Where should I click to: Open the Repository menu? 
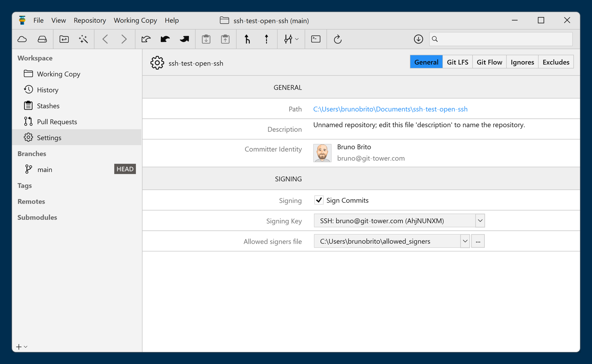90,21
